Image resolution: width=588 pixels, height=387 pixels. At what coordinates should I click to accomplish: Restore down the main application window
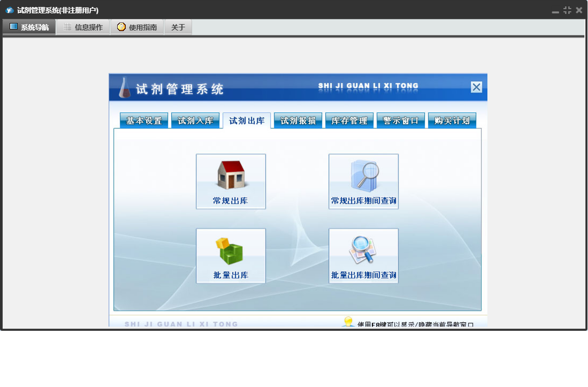click(x=567, y=10)
